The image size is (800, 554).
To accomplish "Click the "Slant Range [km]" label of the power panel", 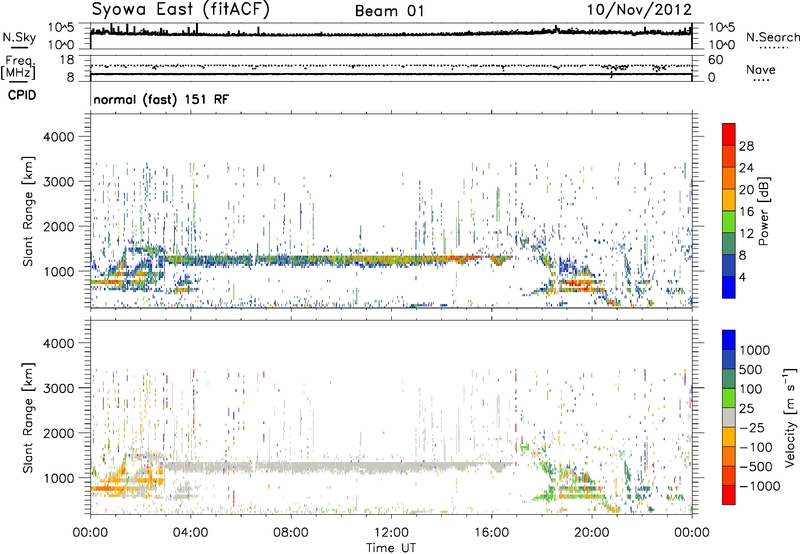I will point(28,211).
